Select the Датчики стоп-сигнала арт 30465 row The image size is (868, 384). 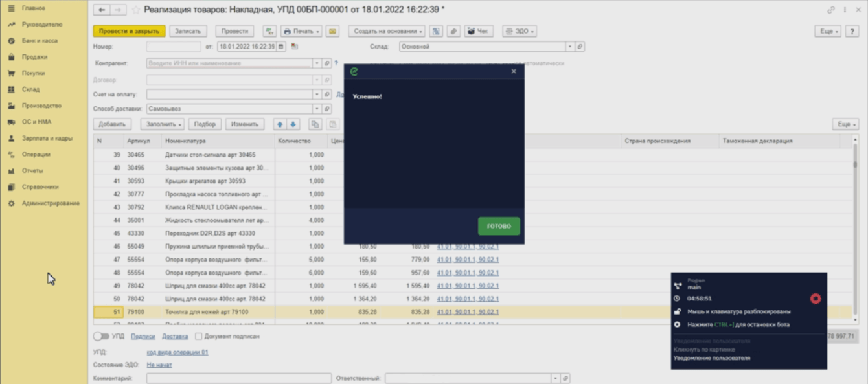click(472, 155)
